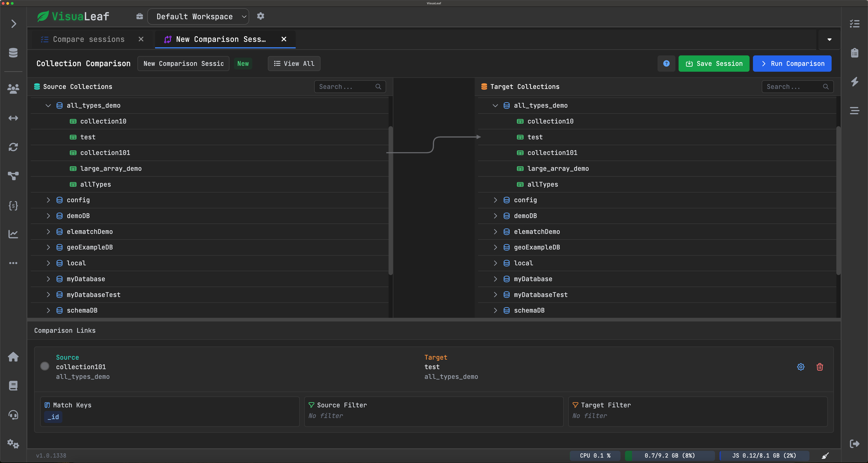
Task: Click the users group sidebar icon
Action: point(13,89)
